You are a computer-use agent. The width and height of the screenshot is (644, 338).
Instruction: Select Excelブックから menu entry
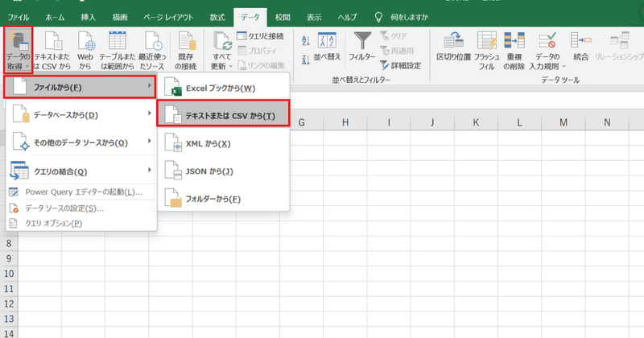click(224, 88)
